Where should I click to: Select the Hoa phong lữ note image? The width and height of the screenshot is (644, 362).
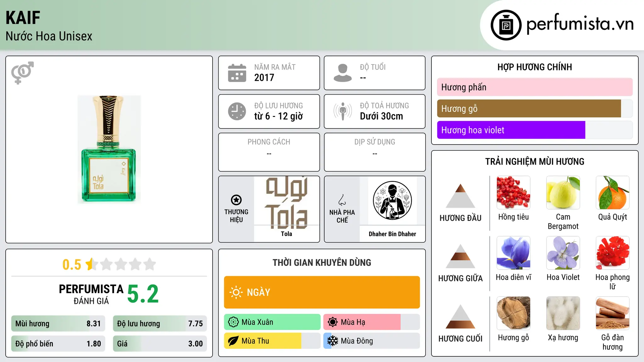(x=613, y=253)
